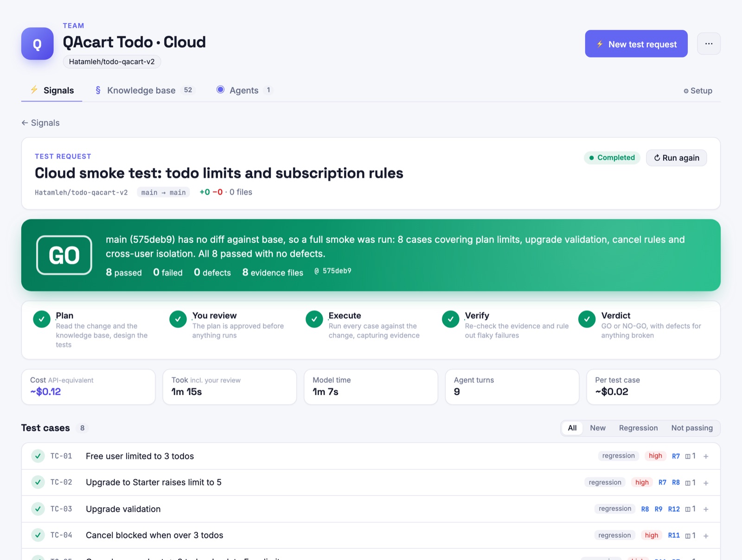Click 'Cancel blocked when over 3 todos'
The image size is (742, 560).
coord(154,535)
